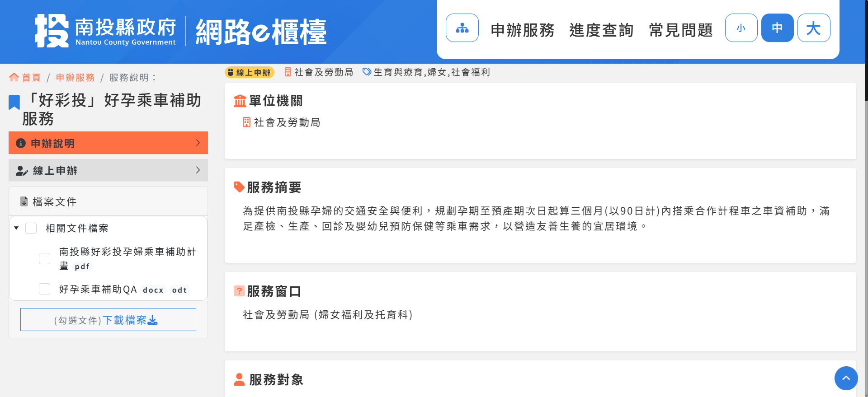
Task: Click the 服務摘要 heading
Action: [x=274, y=187]
